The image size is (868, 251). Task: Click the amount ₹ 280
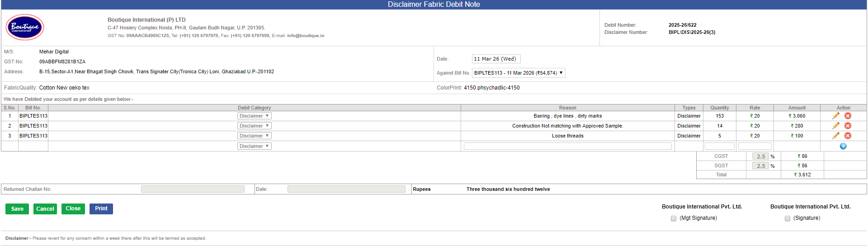click(x=797, y=126)
